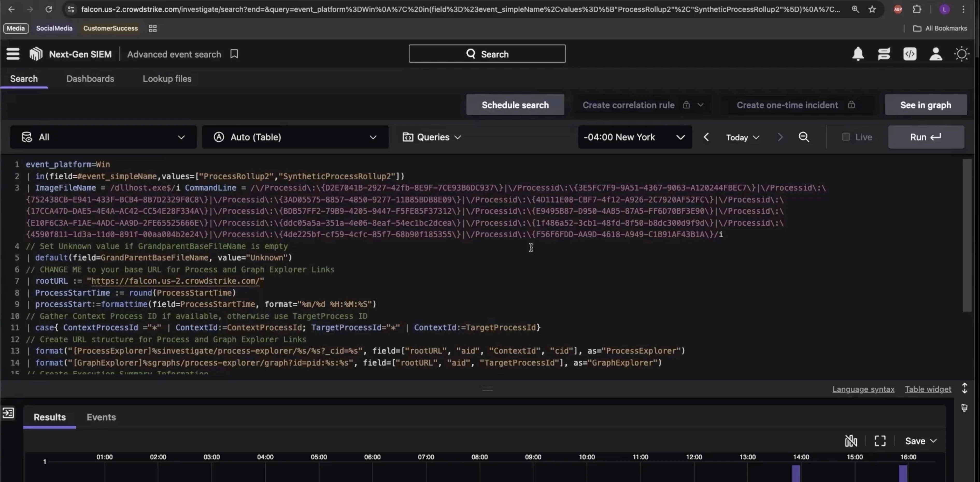Star this page as a bookmark
This screenshot has height=482, width=980.
[872, 9]
